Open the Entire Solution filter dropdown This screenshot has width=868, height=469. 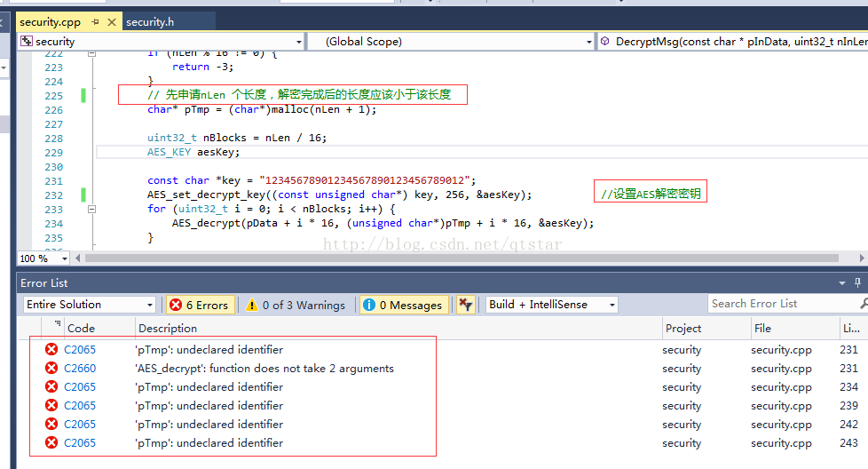[x=149, y=305]
